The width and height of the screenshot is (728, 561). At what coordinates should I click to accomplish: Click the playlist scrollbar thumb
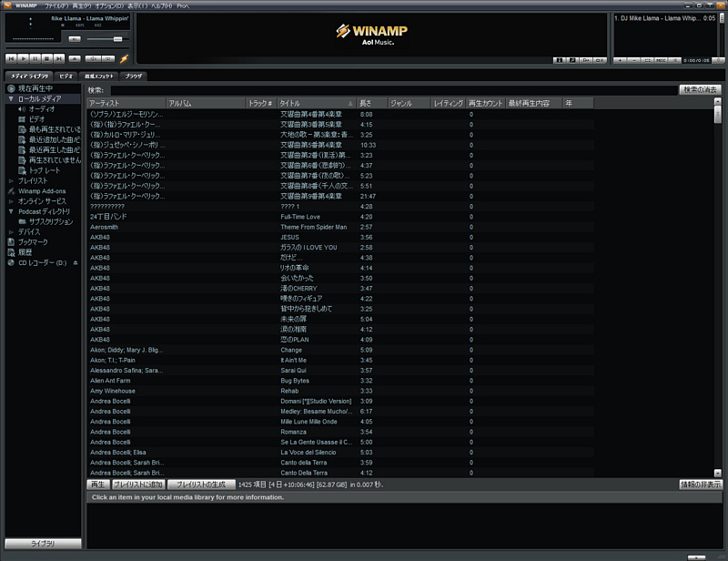[722, 18]
